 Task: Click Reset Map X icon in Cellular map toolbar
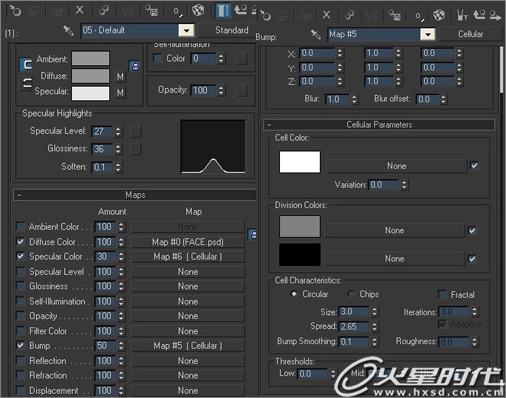coord(327,15)
